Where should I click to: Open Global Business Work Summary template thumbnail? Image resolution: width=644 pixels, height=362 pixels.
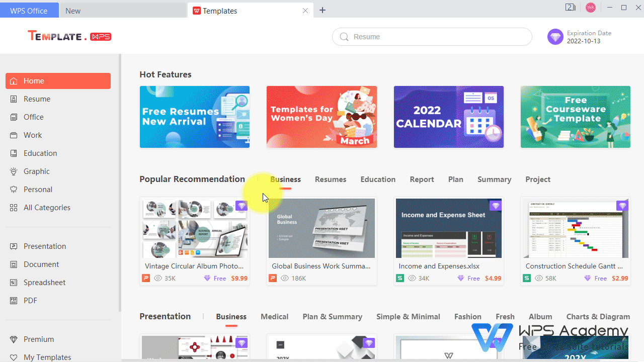pos(321,228)
